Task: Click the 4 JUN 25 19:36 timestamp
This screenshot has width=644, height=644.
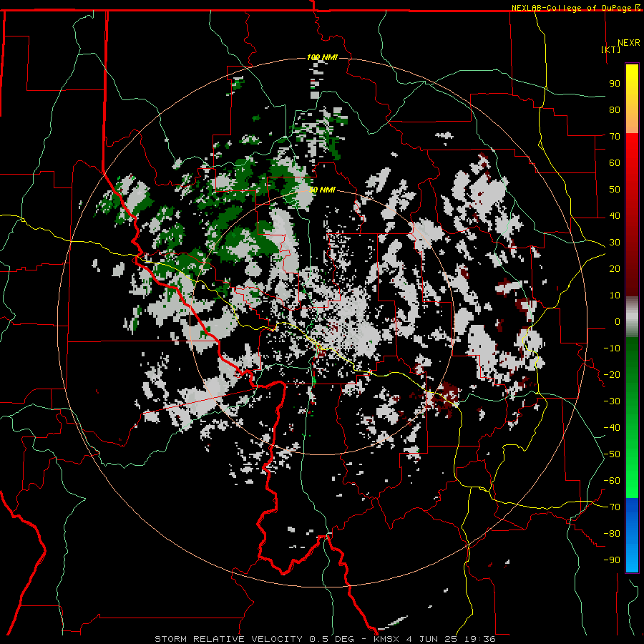Action: pos(451,639)
